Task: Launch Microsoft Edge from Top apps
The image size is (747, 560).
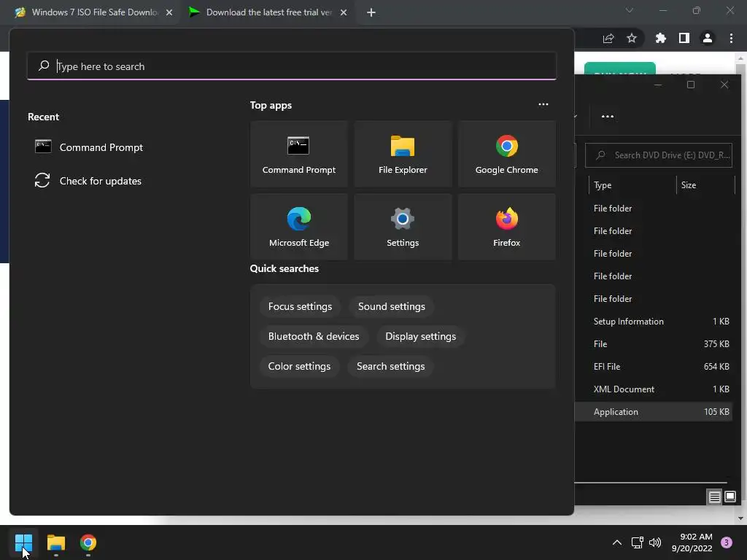Action: (x=298, y=227)
